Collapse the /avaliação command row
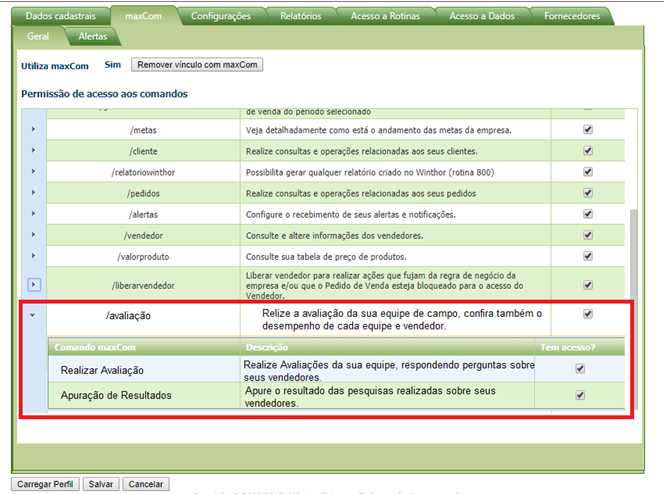Image resolution: width=664 pixels, height=494 pixels. [34, 314]
